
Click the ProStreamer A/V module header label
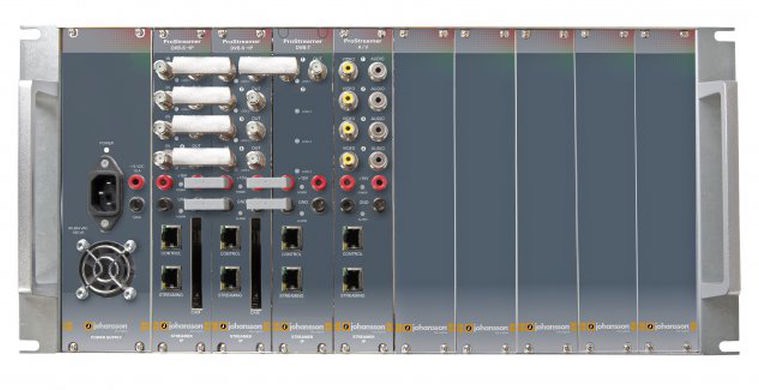[x=363, y=44]
